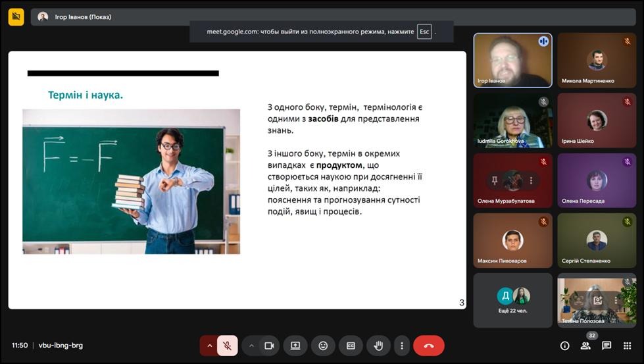Show the participants list panel
The image size is (644, 364).
tap(585, 346)
